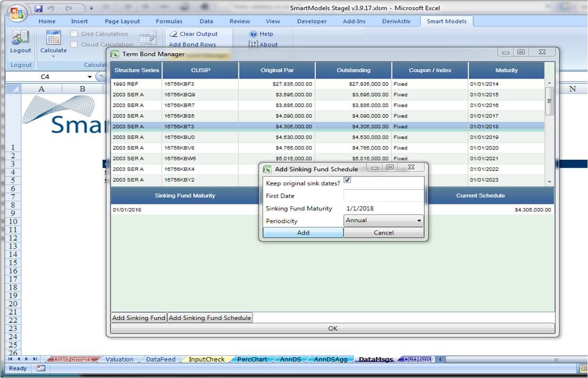Click Add in Sinking Fund Schedule dialog

[x=303, y=232]
